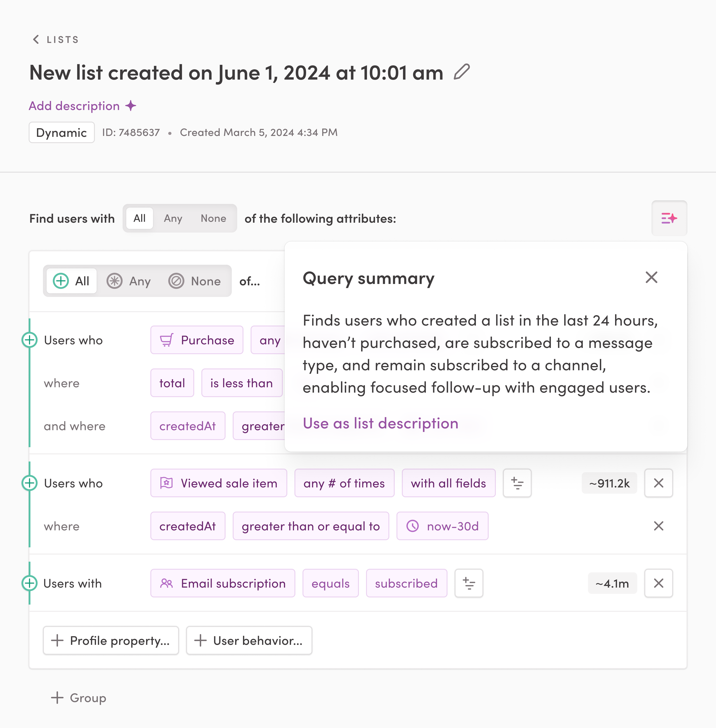Open the 'Viewed sale item' event dropdown

[219, 483]
